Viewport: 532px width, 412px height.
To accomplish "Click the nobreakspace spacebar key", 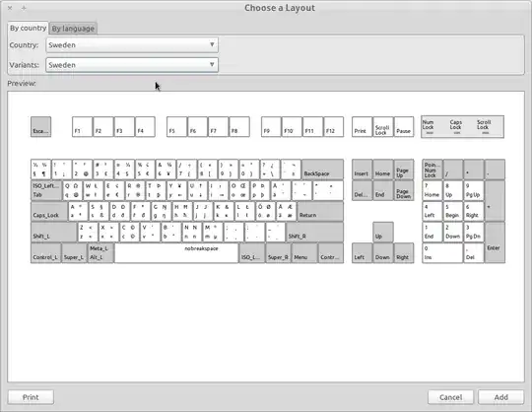I will (x=176, y=253).
